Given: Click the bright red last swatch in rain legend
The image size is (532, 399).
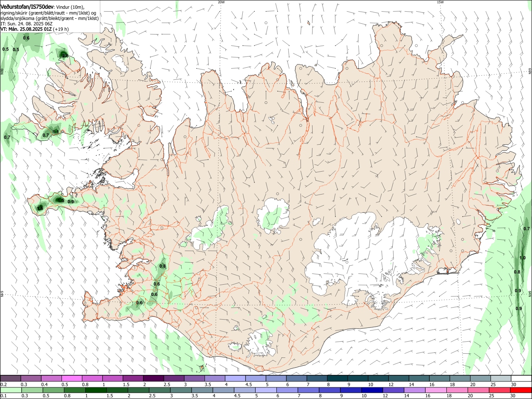Looking at the screenshot, I should [x=521, y=390].
